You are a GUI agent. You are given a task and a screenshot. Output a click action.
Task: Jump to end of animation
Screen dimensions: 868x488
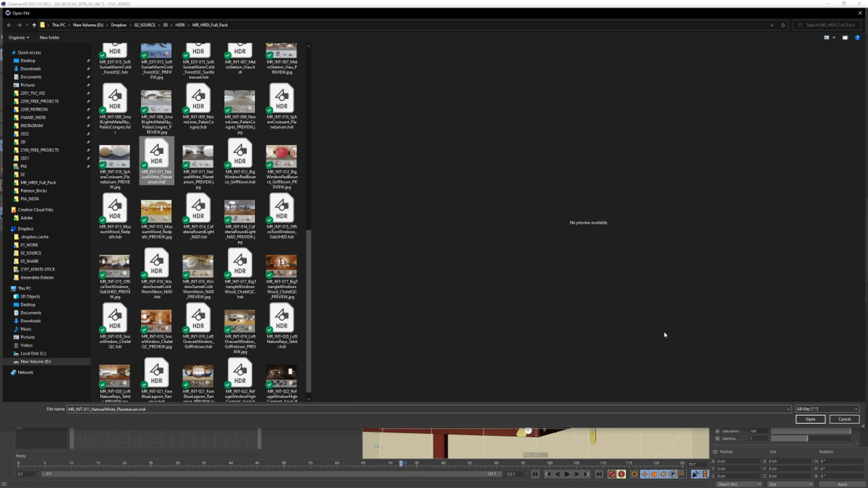tap(599, 474)
